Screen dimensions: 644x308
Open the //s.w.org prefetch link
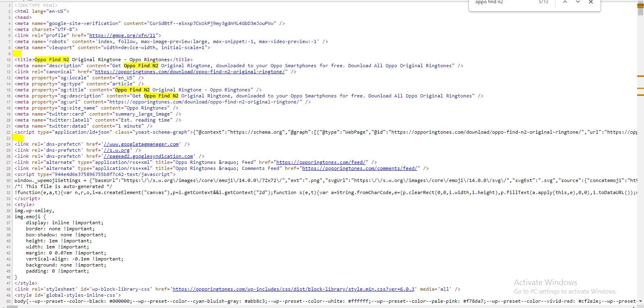117,150
